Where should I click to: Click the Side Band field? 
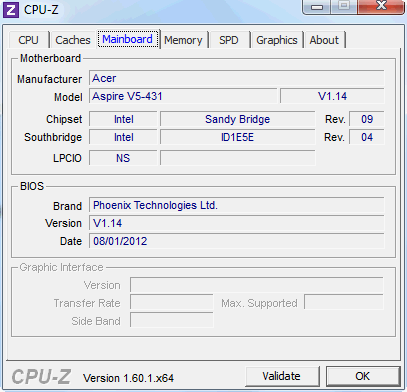172,321
